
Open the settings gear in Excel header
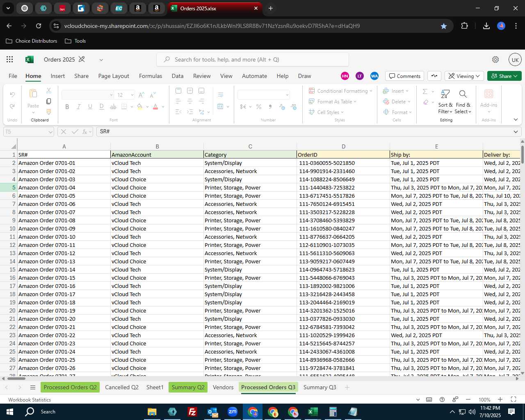495,59
